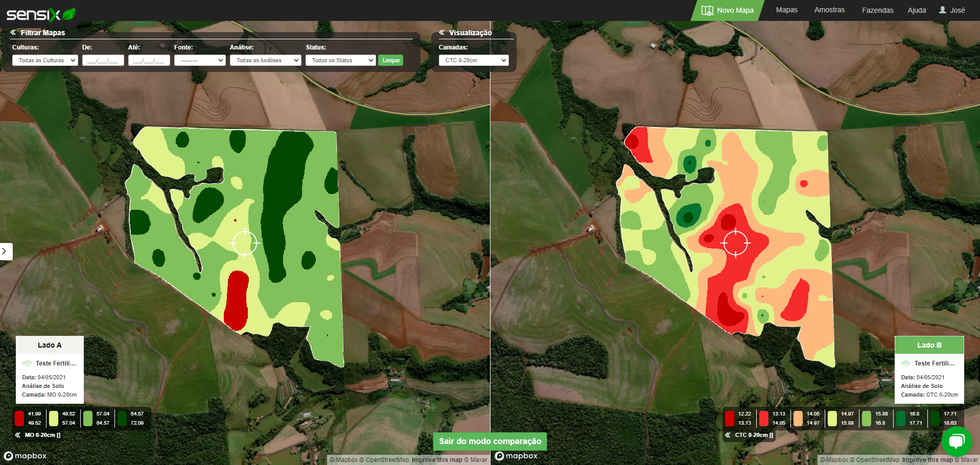The image size is (980, 465).
Task: Select Lado A comparison panel header
Action: tap(50, 345)
